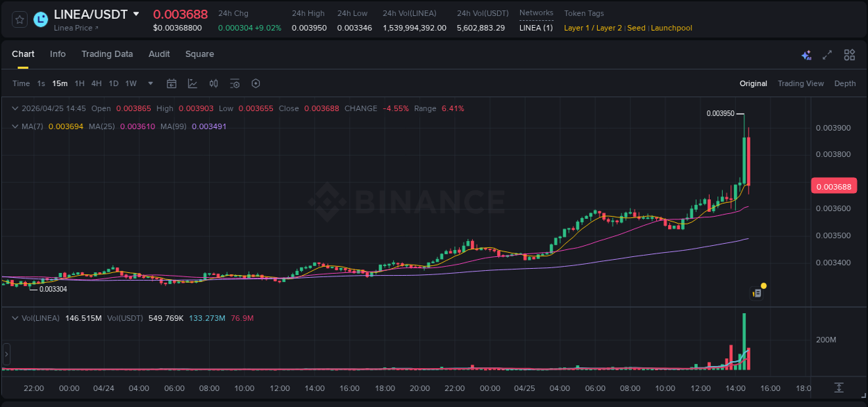Open the AI analysis sparkle icon

pyautogui.click(x=806, y=55)
